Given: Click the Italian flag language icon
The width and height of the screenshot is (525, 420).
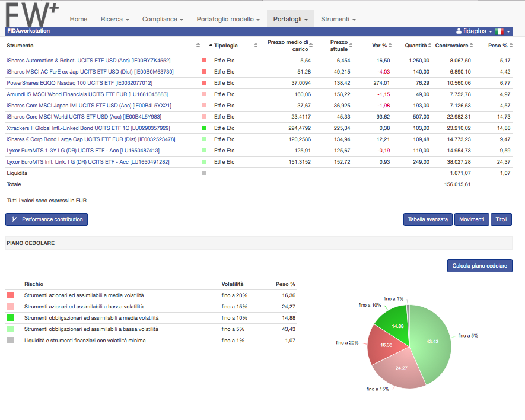Looking at the screenshot, I should [499, 31].
